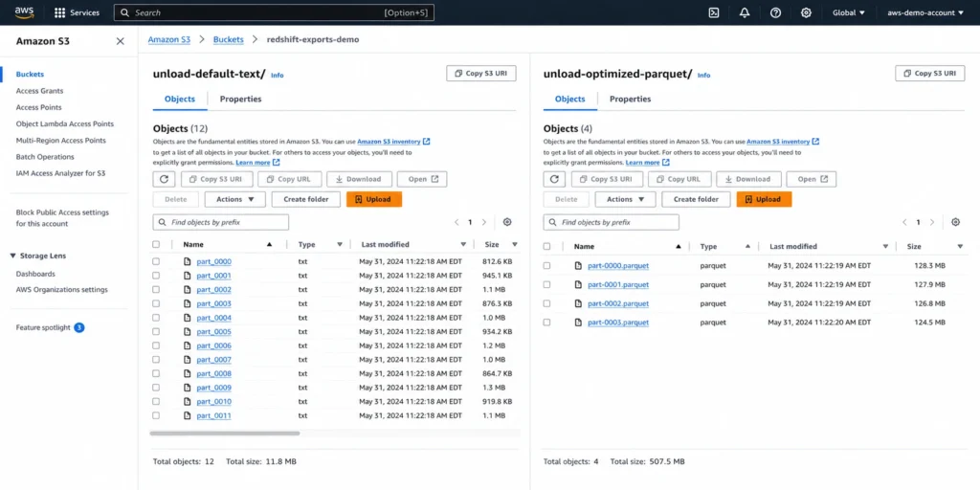The width and height of the screenshot is (980, 490).
Task: Launch CloudShell from the top bar
Action: pyautogui.click(x=714, y=12)
